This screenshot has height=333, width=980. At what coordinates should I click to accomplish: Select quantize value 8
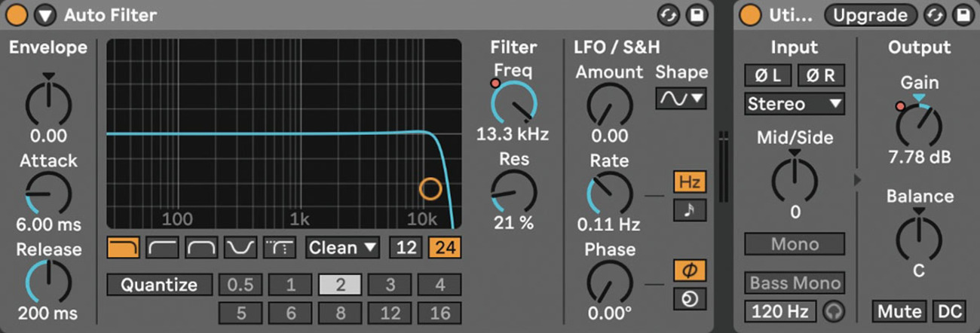click(x=340, y=312)
